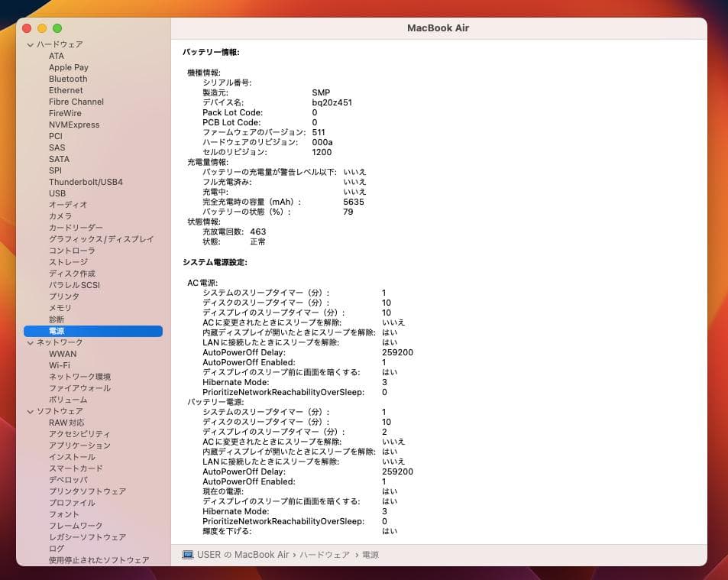Open デベロッパ entry
728x580 pixels.
point(68,480)
